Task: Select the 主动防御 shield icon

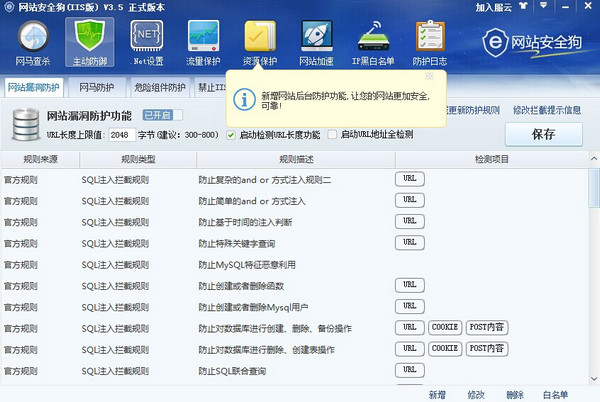Action: pyautogui.click(x=90, y=43)
